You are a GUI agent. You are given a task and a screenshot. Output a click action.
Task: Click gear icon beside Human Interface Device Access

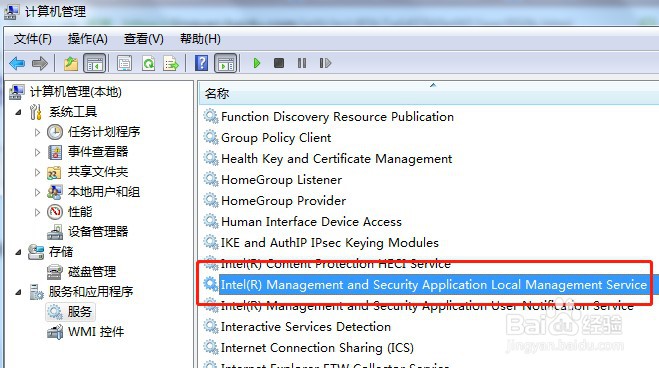[211, 221]
